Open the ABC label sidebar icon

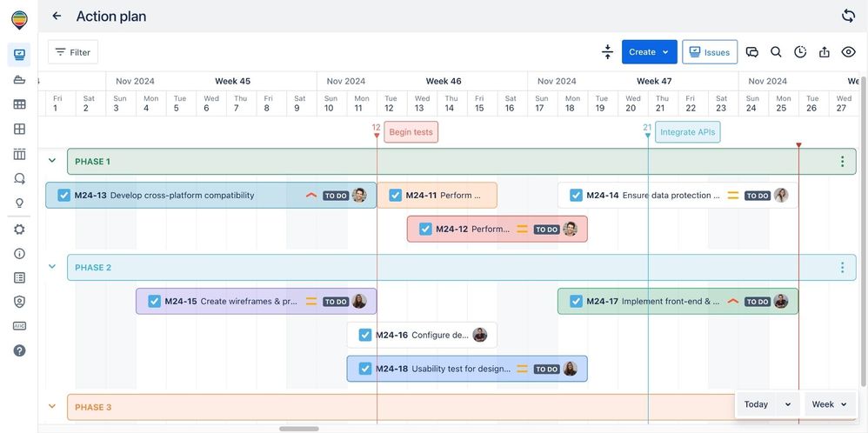click(x=19, y=326)
